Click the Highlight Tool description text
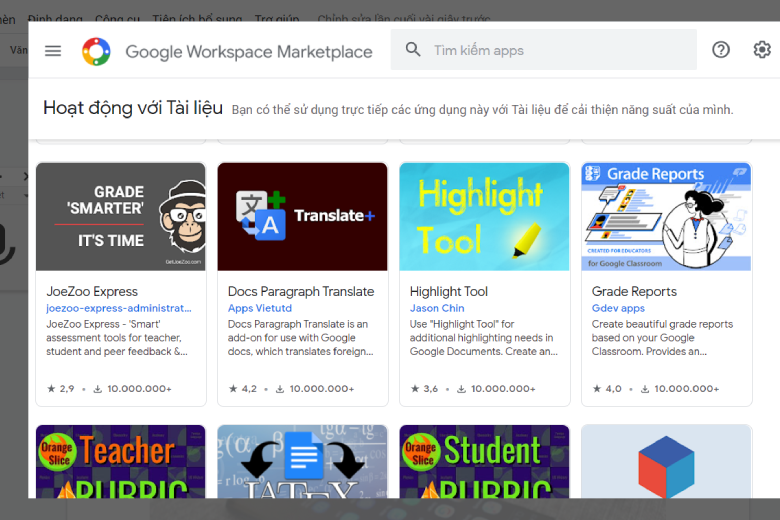Screen dimensions: 780x520 [484, 338]
